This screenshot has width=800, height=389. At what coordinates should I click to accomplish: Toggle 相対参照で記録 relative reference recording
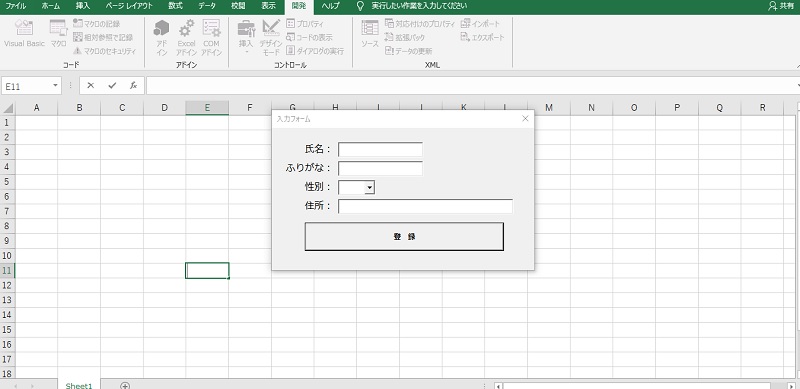[103, 37]
